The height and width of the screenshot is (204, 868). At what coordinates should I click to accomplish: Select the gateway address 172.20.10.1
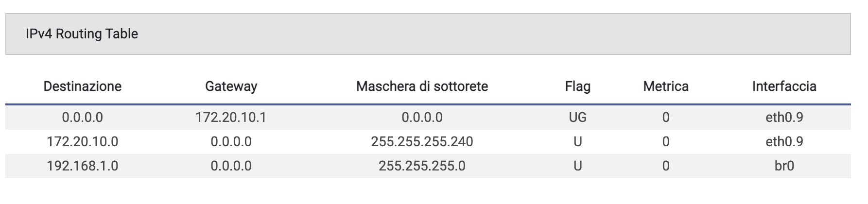pyautogui.click(x=231, y=118)
